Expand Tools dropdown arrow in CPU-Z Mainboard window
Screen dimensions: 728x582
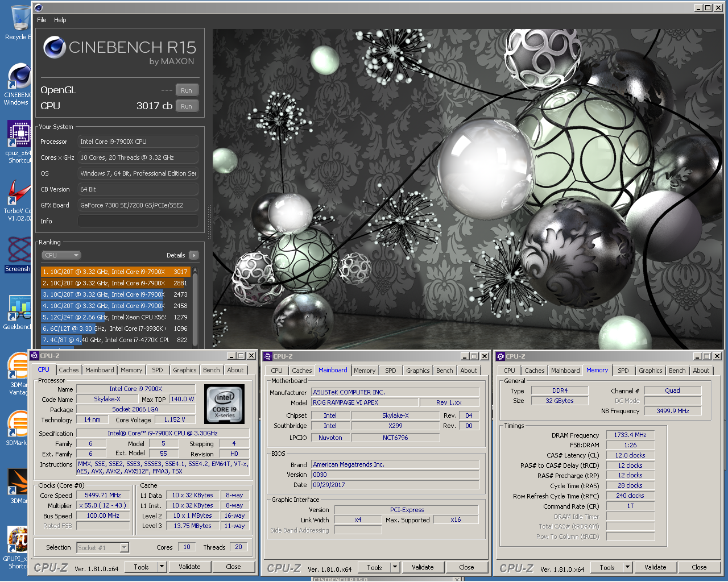coord(395,567)
